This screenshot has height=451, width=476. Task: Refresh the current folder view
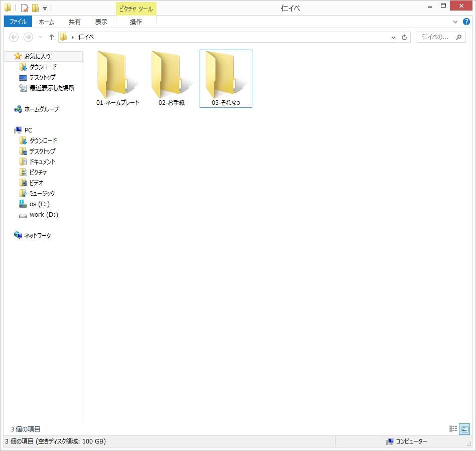click(x=405, y=37)
